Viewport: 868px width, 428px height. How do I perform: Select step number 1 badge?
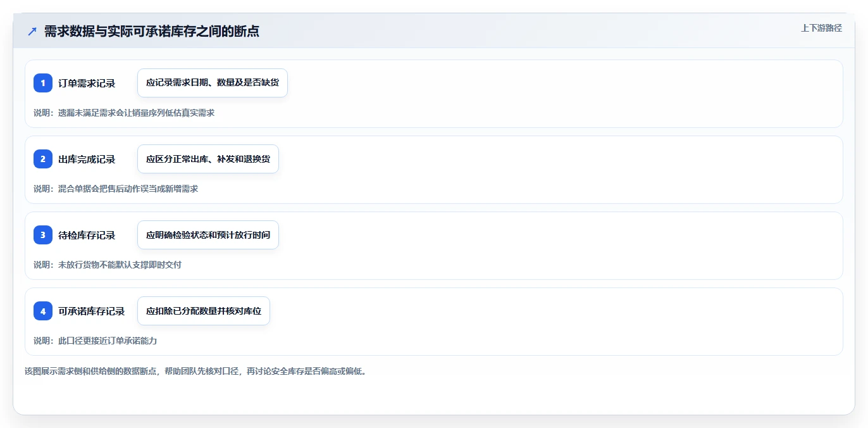pyautogui.click(x=43, y=83)
